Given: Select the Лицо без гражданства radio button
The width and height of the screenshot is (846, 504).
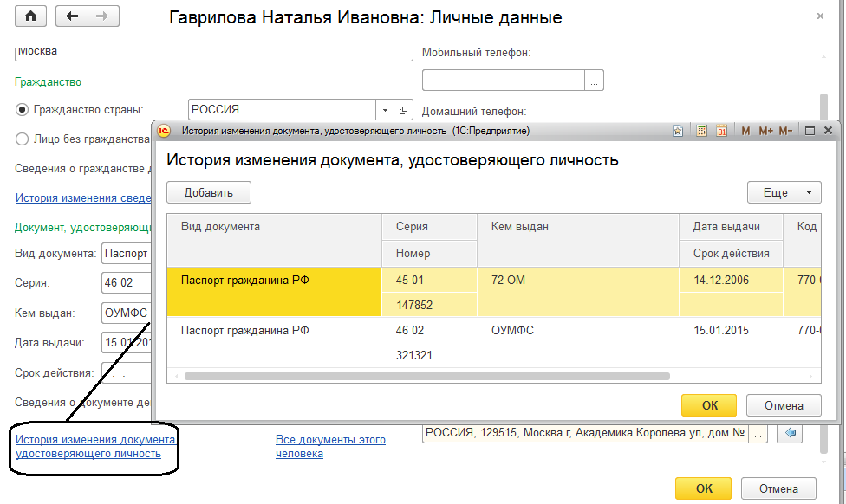Looking at the screenshot, I should [22, 139].
